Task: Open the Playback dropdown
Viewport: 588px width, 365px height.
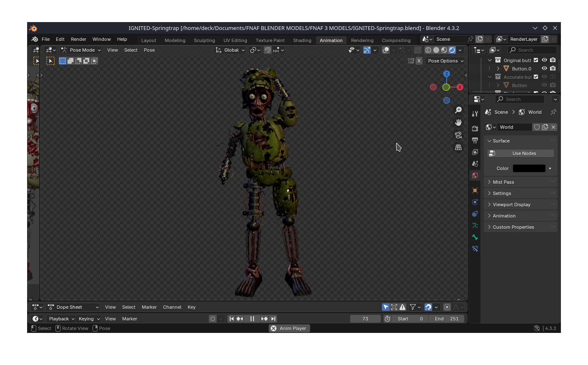Action: click(61, 319)
